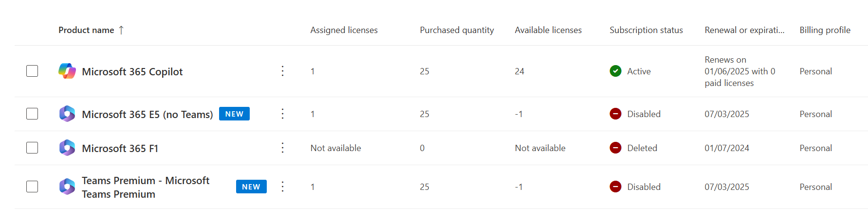Viewport: 868px width, 222px height.
Task: Show more actions for Teams Premium
Action: (x=282, y=187)
